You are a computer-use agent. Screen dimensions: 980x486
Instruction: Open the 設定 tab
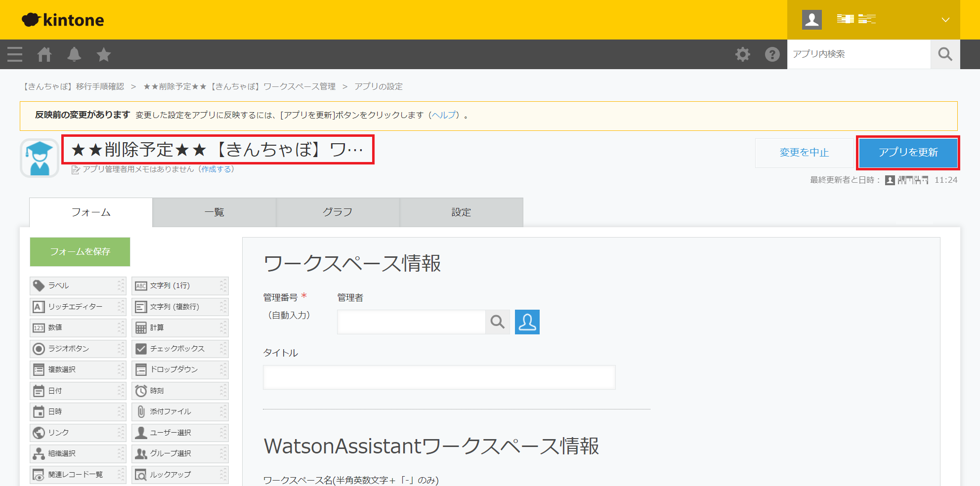[461, 212]
